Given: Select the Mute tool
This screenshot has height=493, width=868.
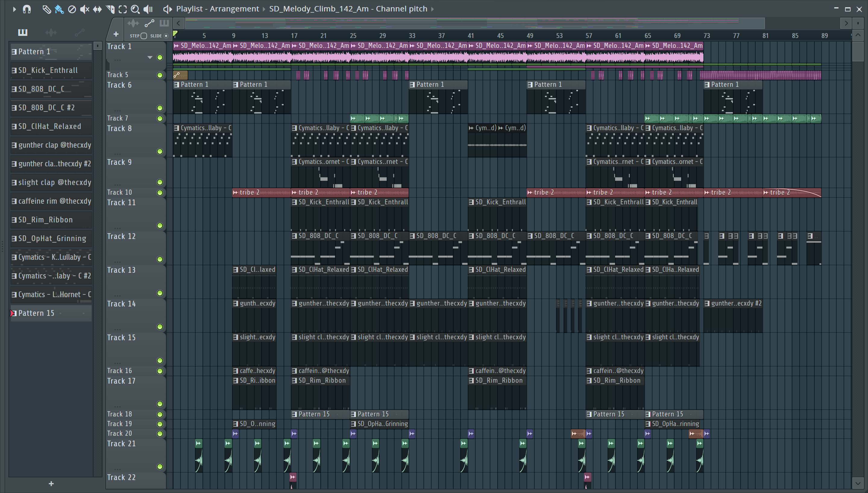Looking at the screenshot, I should [x=85, y=9].
